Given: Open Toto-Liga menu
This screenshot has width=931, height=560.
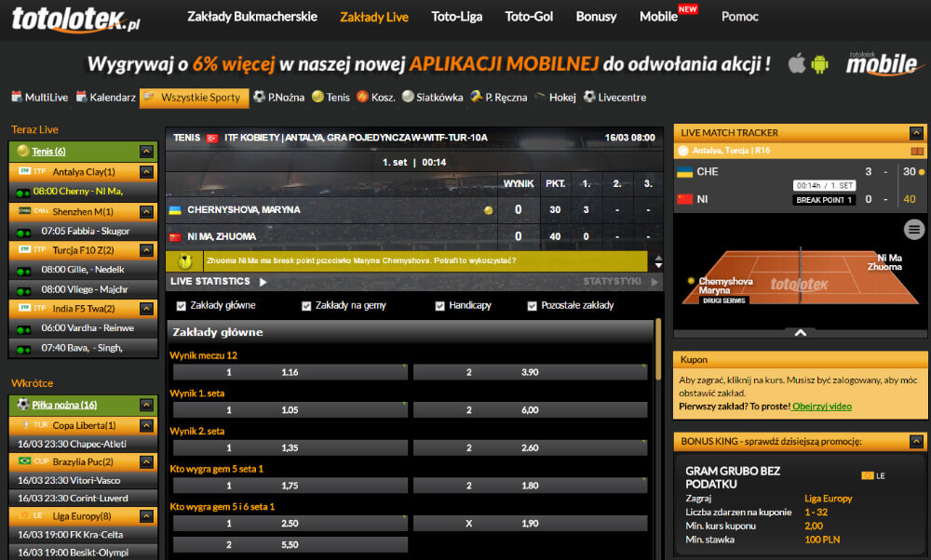Looking at the screenshot, I should tap(456, 17).
